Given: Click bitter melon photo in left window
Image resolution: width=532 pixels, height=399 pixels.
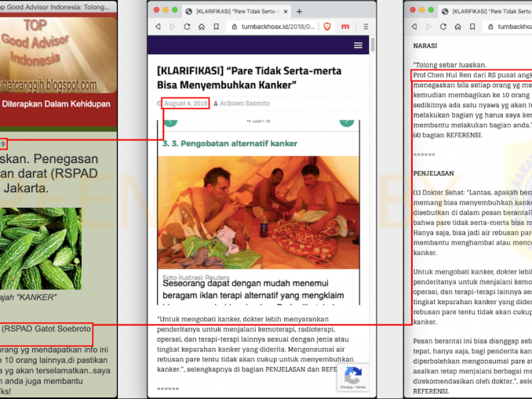Looking at the screenshot, I should (x=41, y=248).
